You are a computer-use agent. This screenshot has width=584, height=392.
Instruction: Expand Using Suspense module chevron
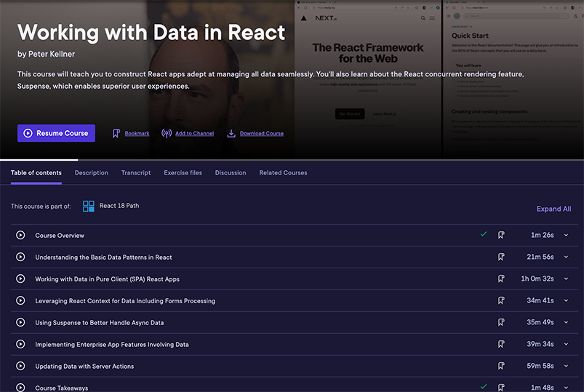pos(566,322)
